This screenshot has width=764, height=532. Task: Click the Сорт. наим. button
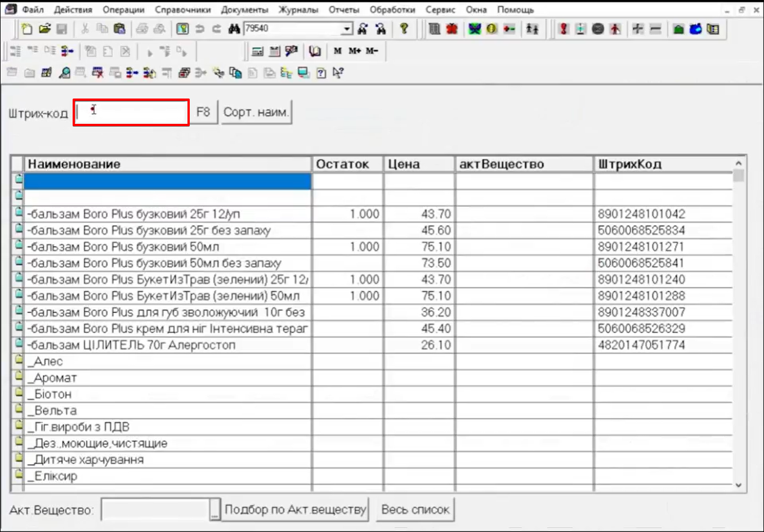256,112
